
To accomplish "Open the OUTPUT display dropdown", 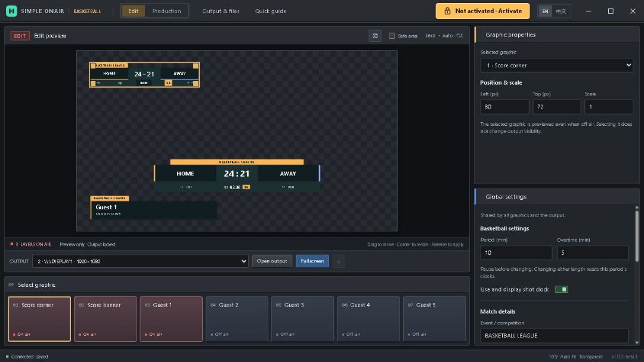I will click(x=141, y=261).
